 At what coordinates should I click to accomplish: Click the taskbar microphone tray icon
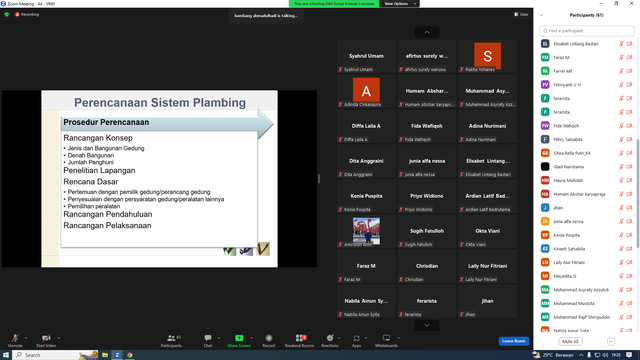tap(589, 355)
